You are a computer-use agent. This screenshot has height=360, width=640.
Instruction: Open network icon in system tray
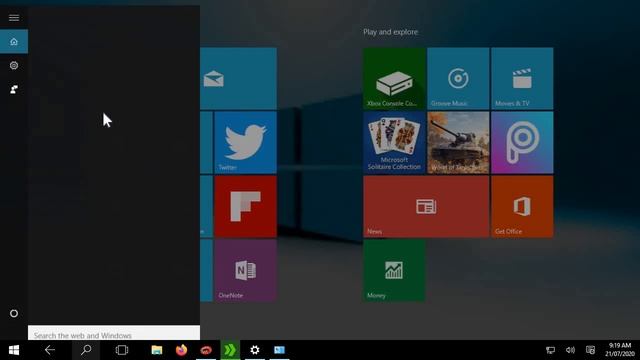pos(550,350)
